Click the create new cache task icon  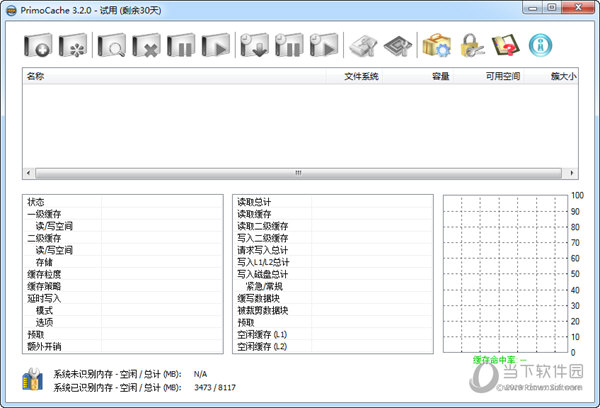pyautogui.click(x=38, y=45)
